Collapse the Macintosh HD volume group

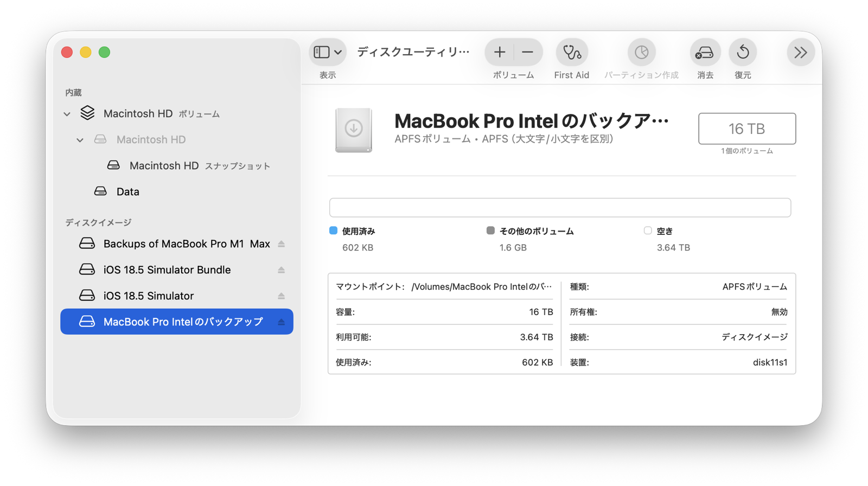(x=67, y=114)
